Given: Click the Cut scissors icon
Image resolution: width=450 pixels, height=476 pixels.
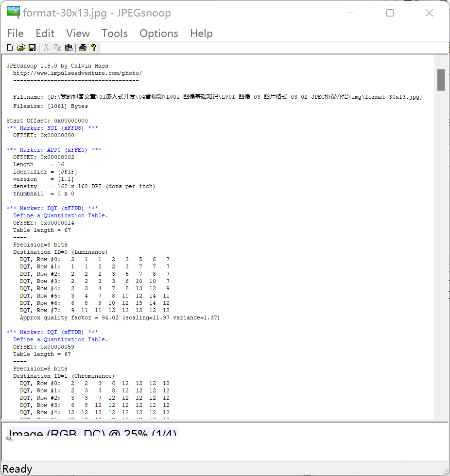Looking at the screenshot, I should tap(46, 48).
